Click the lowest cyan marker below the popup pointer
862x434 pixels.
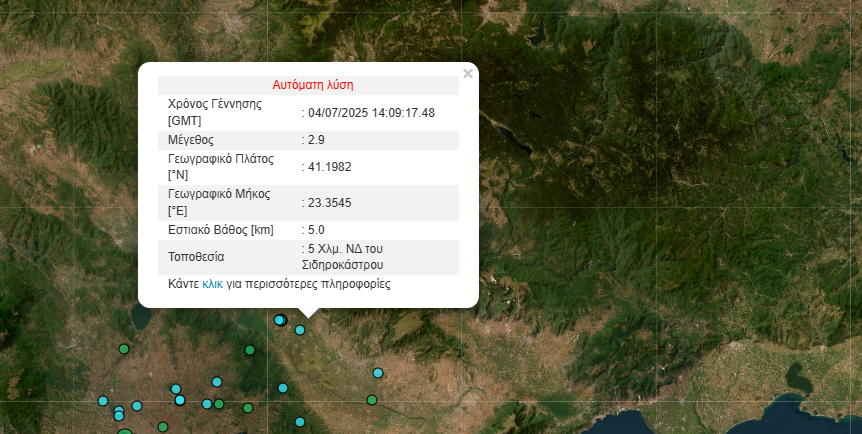click(x=298, y=420)
